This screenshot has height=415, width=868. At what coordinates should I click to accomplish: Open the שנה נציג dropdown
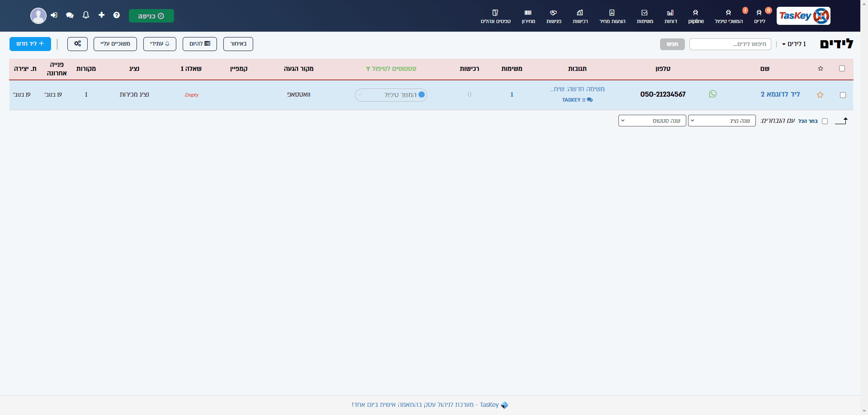coord(722,121)
